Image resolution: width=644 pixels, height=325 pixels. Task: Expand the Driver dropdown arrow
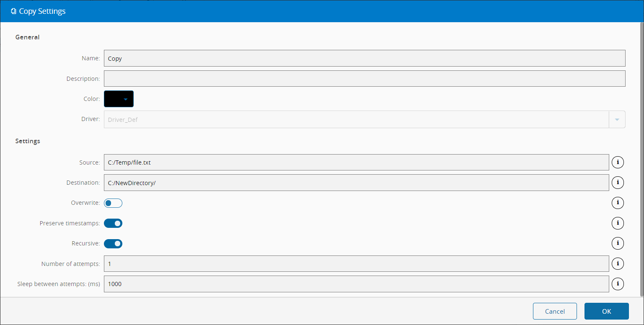point(617,119)
